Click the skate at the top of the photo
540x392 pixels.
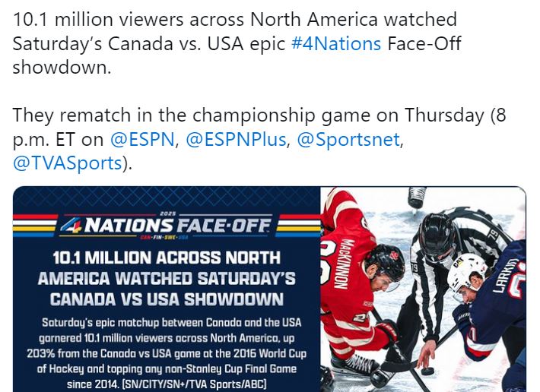coord(417,198)
